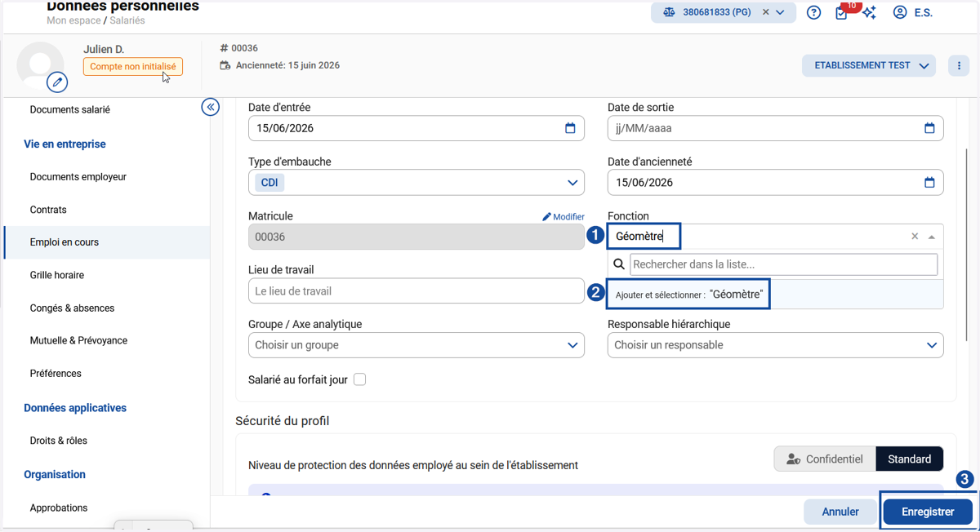The width and height of the screenshot is (980, 532).
Task: Click the employee name Julien D.
Action: click(104, 49)
